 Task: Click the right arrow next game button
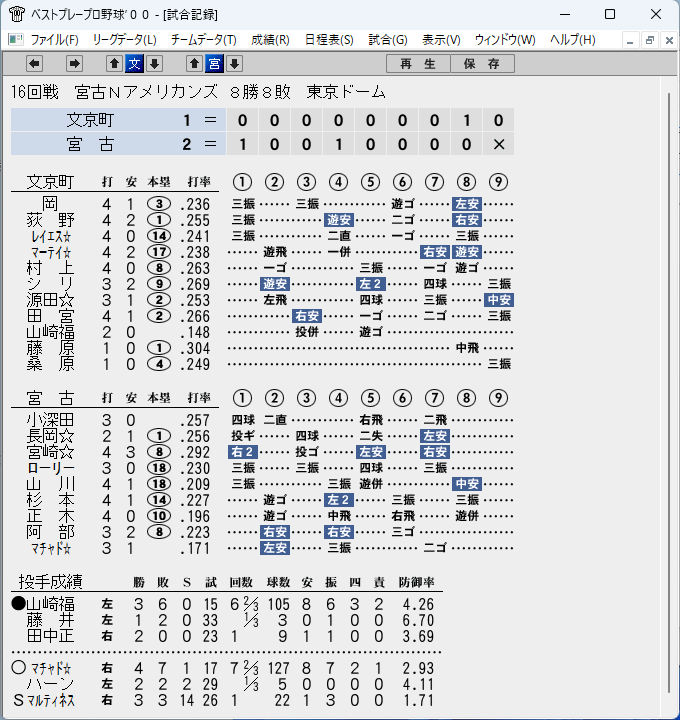tap(74, 63)
